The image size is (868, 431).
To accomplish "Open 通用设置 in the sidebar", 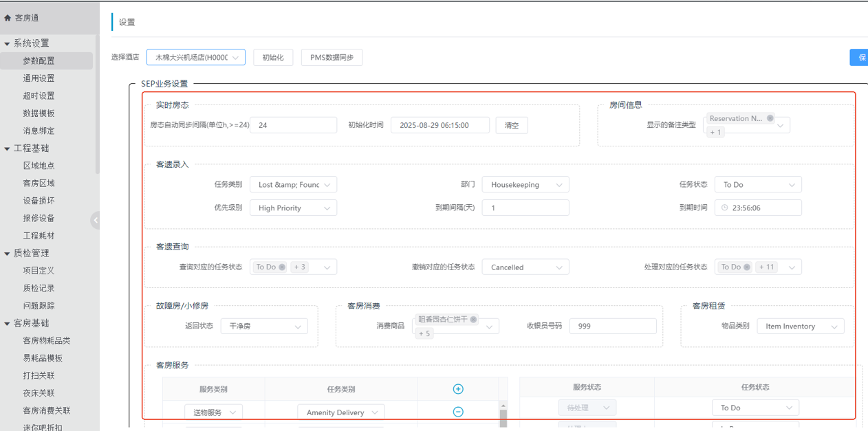I will click(x=39, y=78).
